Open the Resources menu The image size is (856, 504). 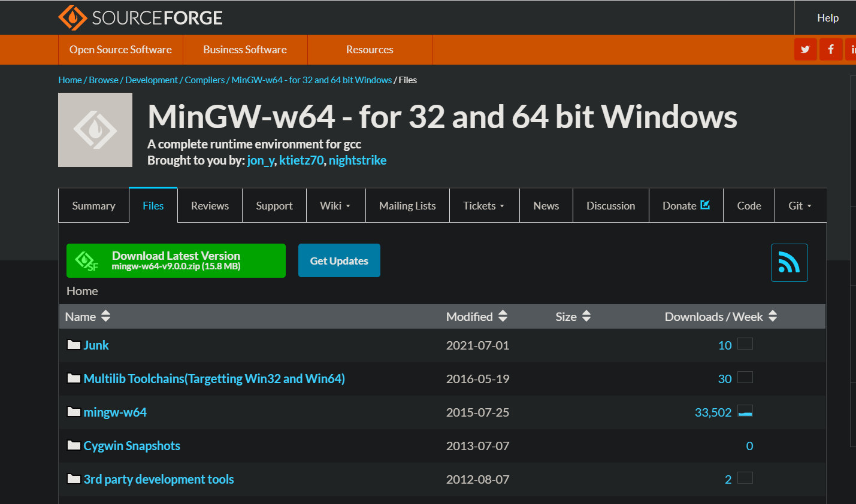370,50
